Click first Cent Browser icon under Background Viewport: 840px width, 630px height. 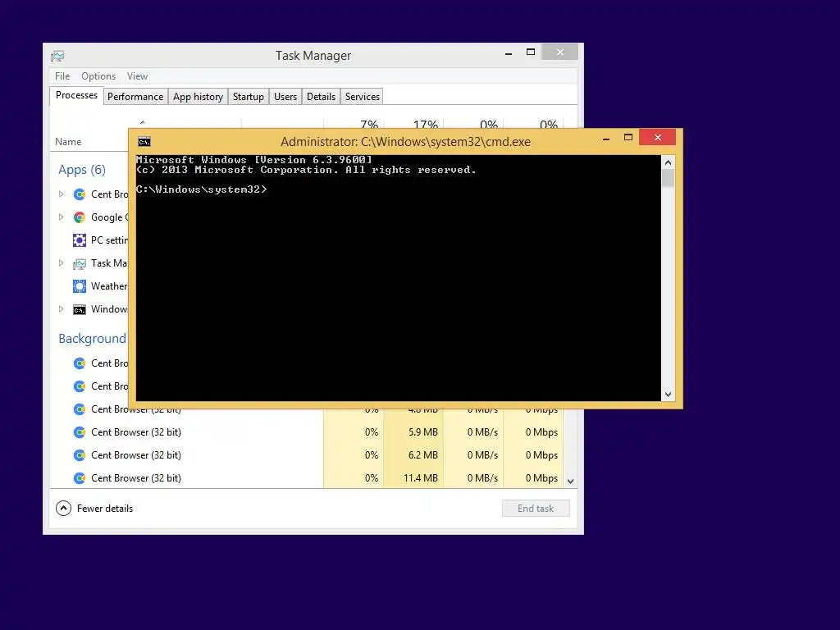coord(80,363)
